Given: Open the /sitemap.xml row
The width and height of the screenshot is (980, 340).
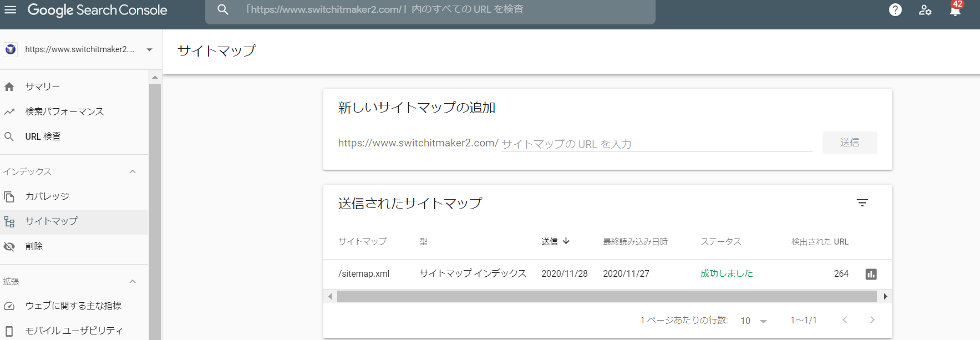Looking at the screenshot, I should click(x=607, y=274).
